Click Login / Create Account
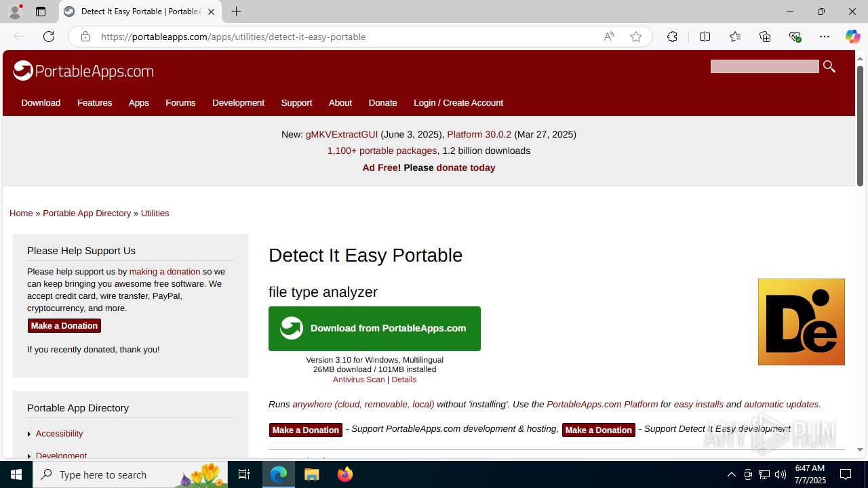Screen dimensions: 868x488 tap(458, 103)
